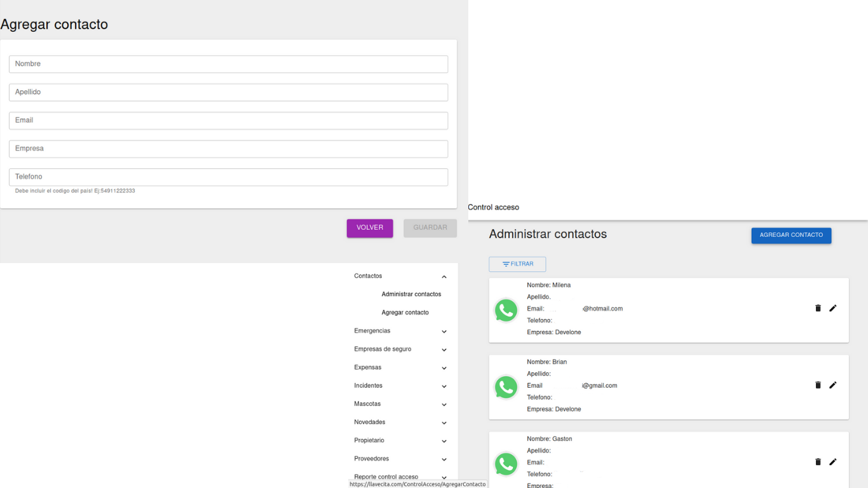The width and height of the screenshot is (868, 488).
Task: Click Milena's hotmail.com email text
Action: pos(602,309)
